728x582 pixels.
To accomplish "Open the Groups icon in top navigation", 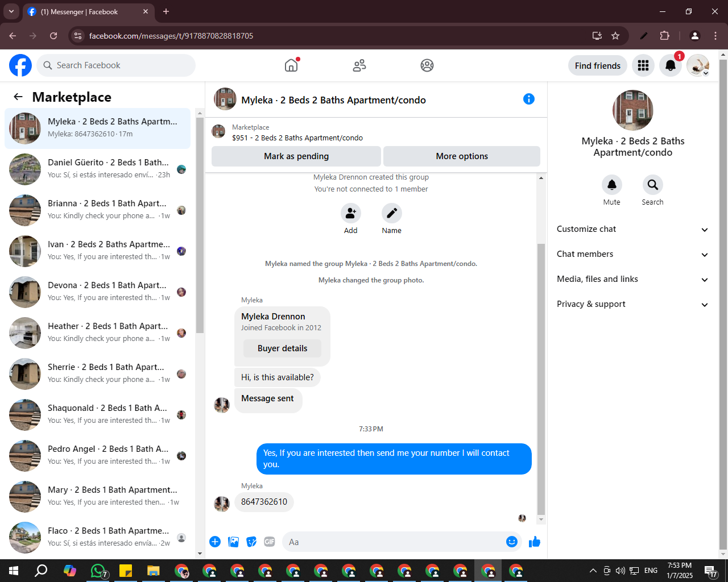I will point(427,65).
